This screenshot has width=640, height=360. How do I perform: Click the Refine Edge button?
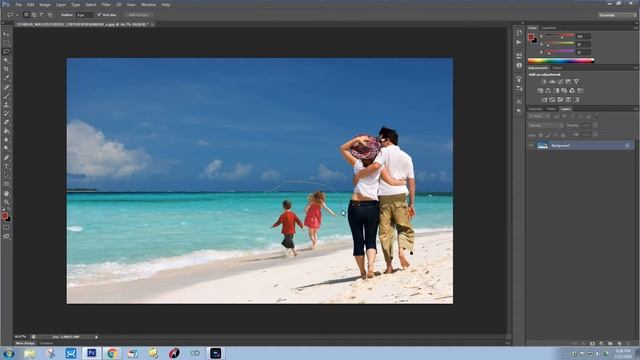[139, 15]
